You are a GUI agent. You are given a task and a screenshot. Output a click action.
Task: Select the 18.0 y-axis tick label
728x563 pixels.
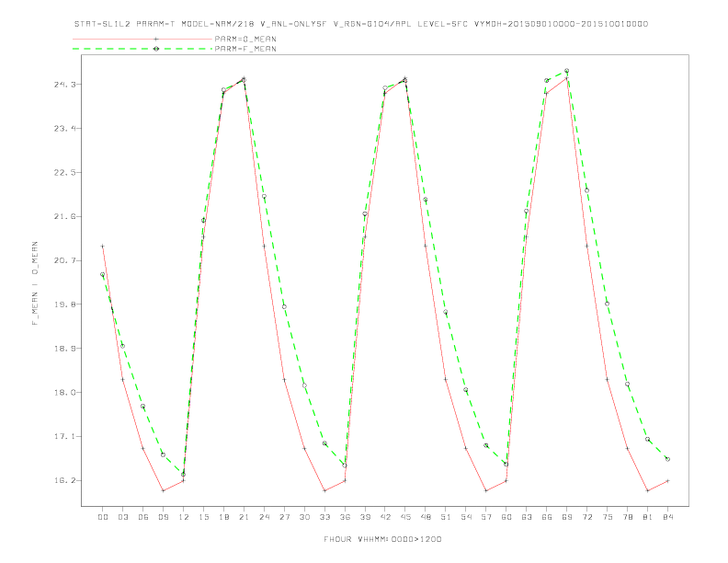tap(63, 393)
